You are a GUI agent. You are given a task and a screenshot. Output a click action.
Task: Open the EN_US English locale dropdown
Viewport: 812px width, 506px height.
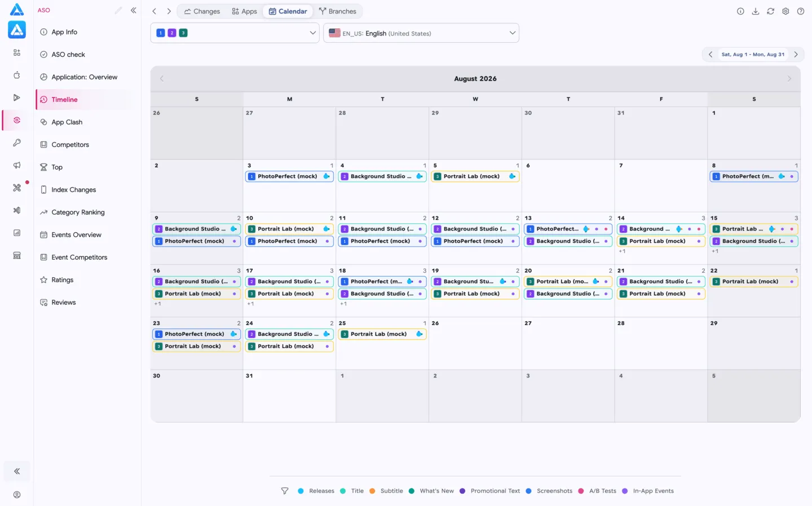click(x=421, y=33)
